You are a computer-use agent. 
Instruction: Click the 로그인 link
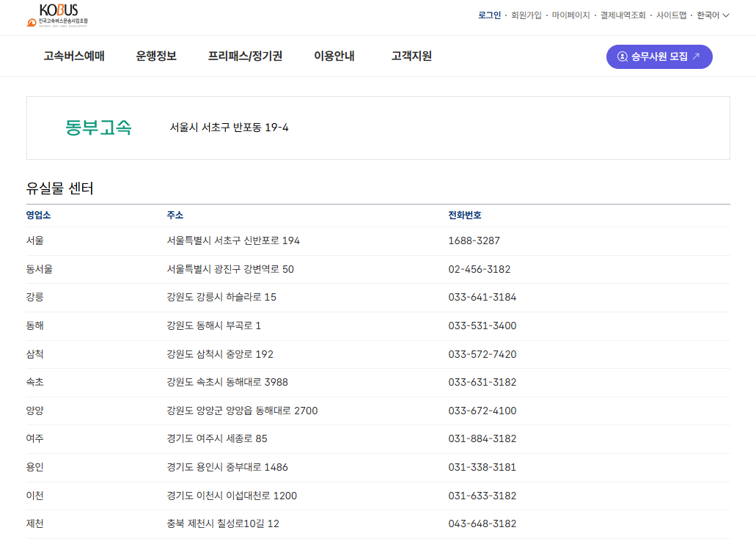[489, 14]
